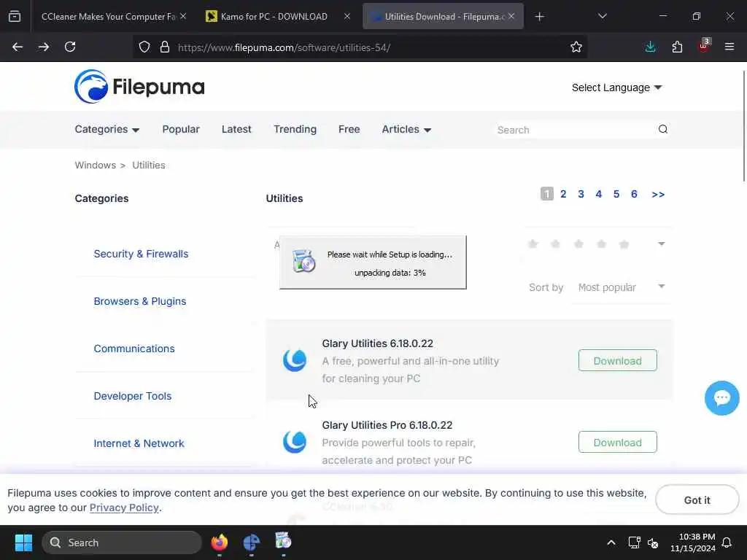The width and height of the screenshot is (747, 560).
Task: Open the Popular section
Action: [181, 129]
